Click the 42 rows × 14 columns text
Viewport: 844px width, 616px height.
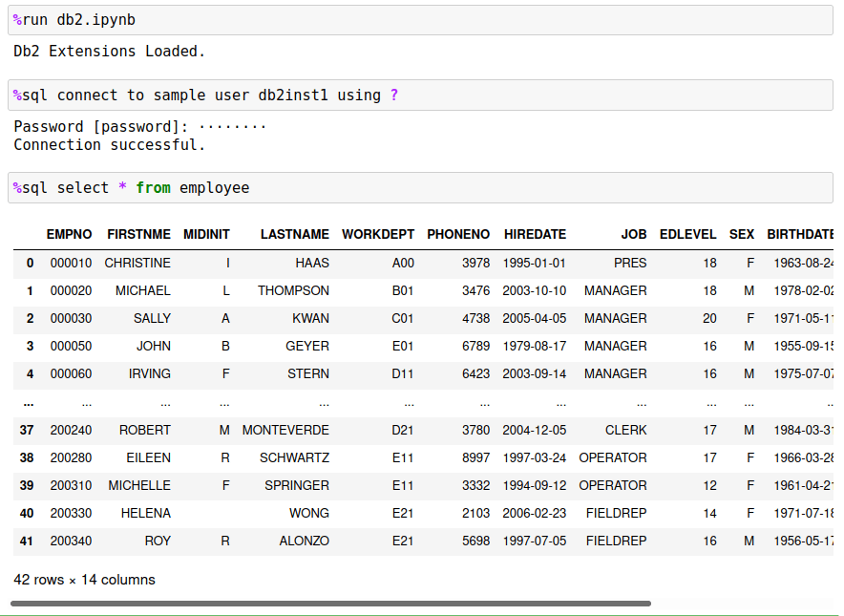[83, 579]
